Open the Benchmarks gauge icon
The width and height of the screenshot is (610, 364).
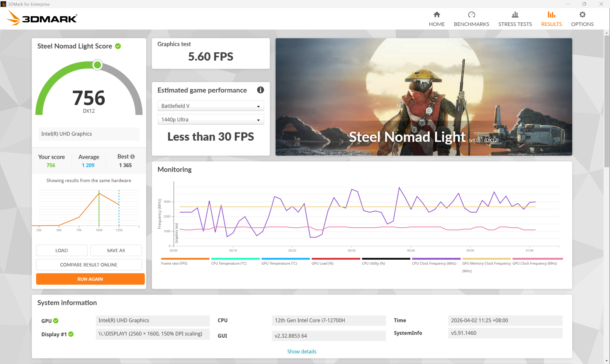471,15
